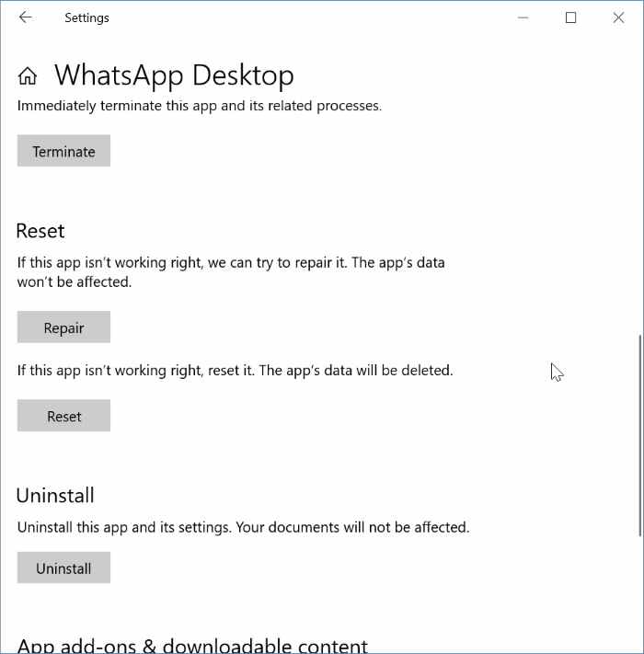The height and width of the screenshot is (654, 644).
Task: Click the Repair button
Action: pos(63,327)
